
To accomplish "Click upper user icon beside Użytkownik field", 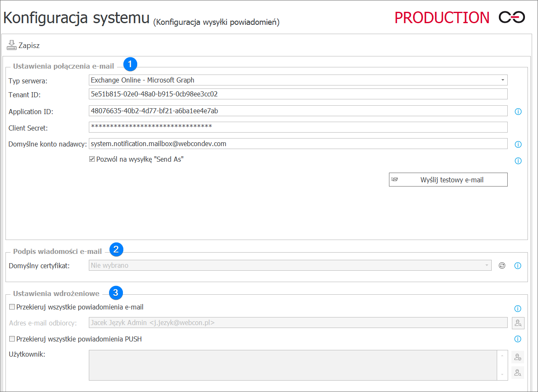I will click(518, 357).
